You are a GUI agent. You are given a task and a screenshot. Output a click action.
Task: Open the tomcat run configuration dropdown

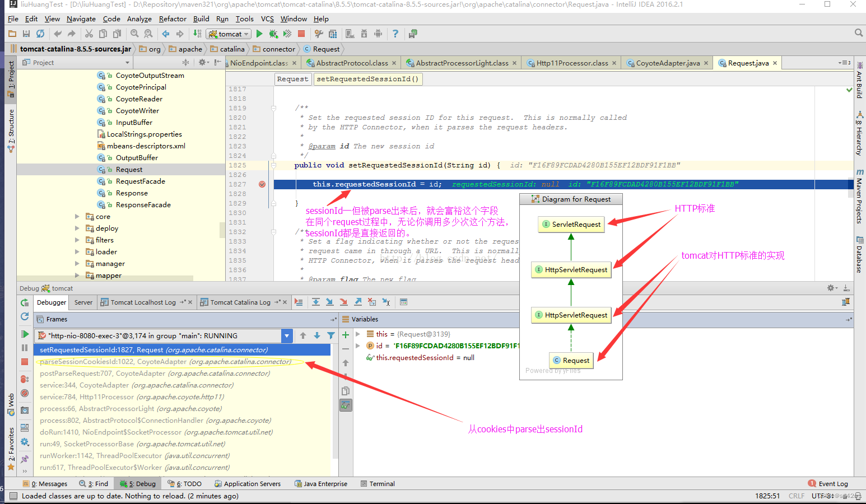point(229,34)
